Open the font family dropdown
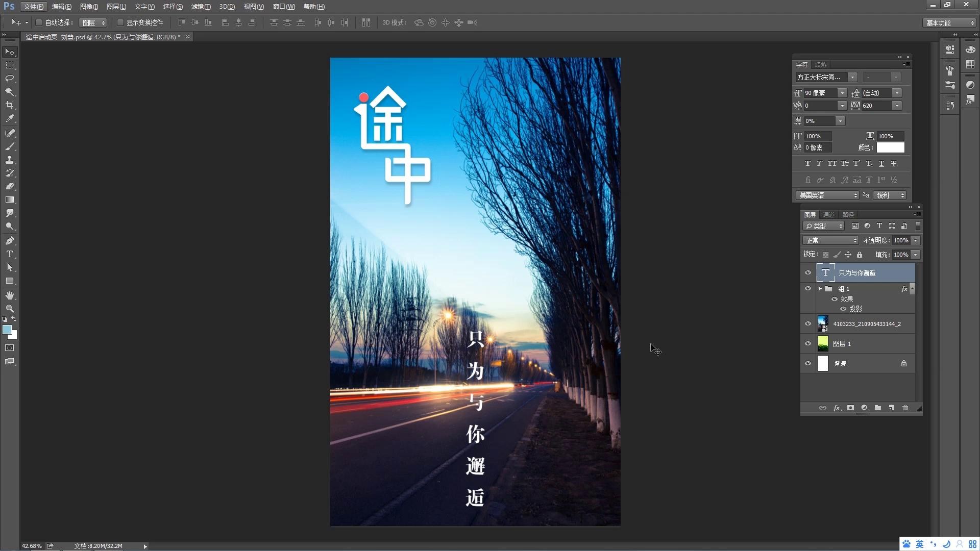980x551 pixels. point(852,77)
